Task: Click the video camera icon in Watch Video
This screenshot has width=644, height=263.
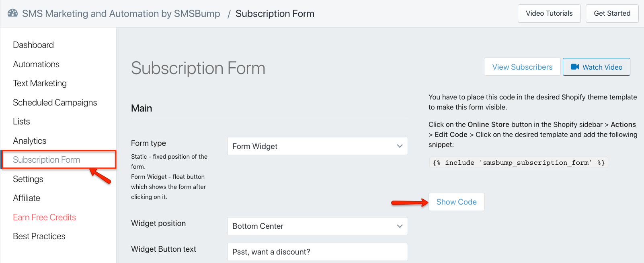Action: [x=575, y=67]
